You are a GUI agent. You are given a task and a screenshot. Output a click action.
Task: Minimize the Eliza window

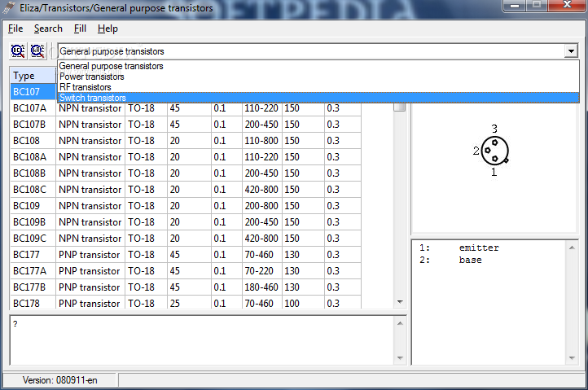[515, 5]
